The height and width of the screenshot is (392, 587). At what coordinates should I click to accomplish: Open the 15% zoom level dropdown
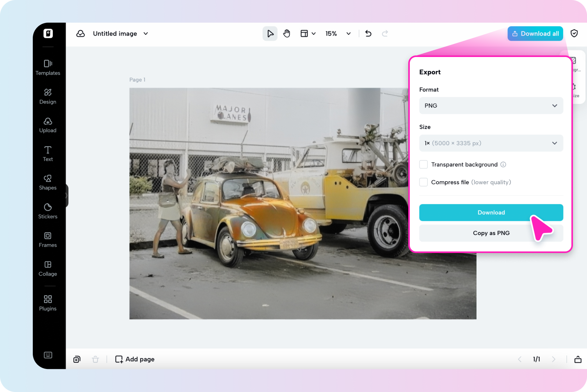pyautogui.click(x=338, y=34)
